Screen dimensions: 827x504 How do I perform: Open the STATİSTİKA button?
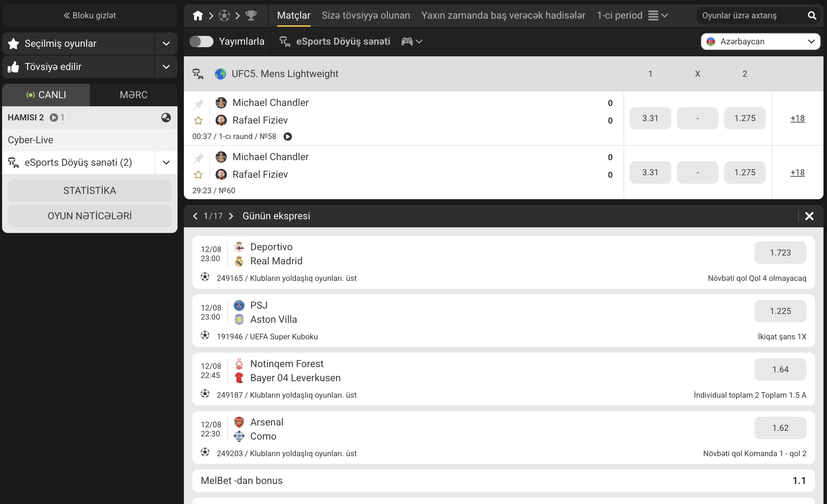90,191
